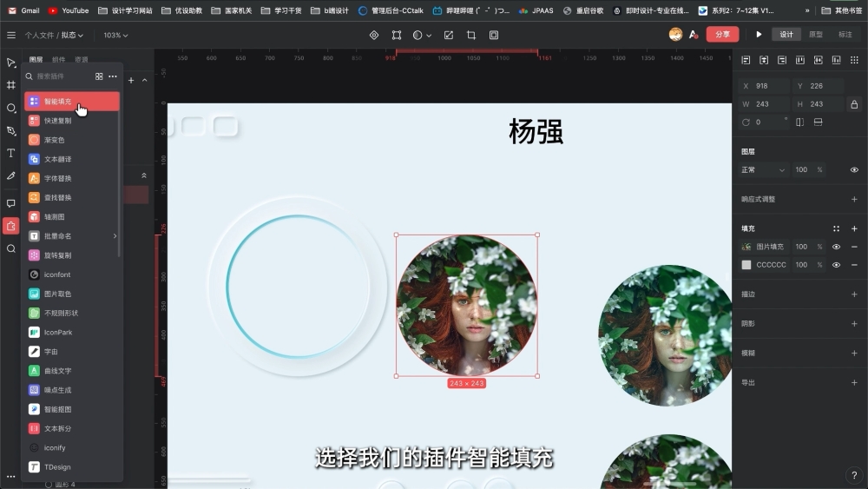Collapse the pages list chevron
Screen dimensions: 868x489
coord(145,80)
